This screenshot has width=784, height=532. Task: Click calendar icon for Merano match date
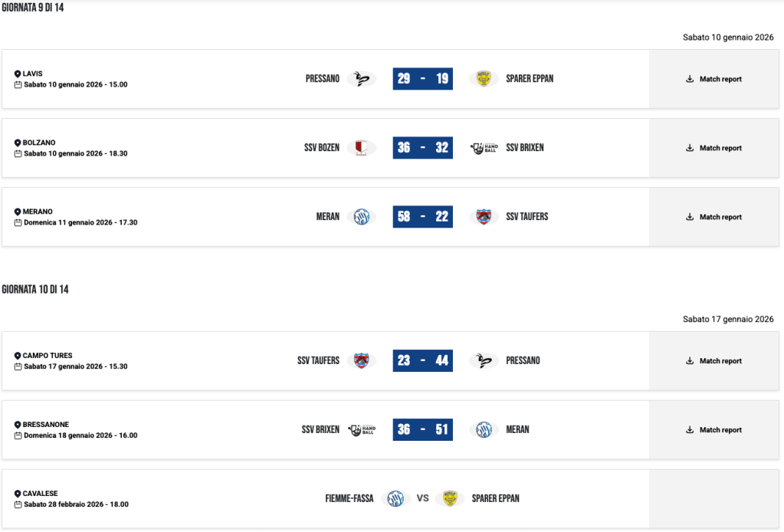[x=18, y=223]
